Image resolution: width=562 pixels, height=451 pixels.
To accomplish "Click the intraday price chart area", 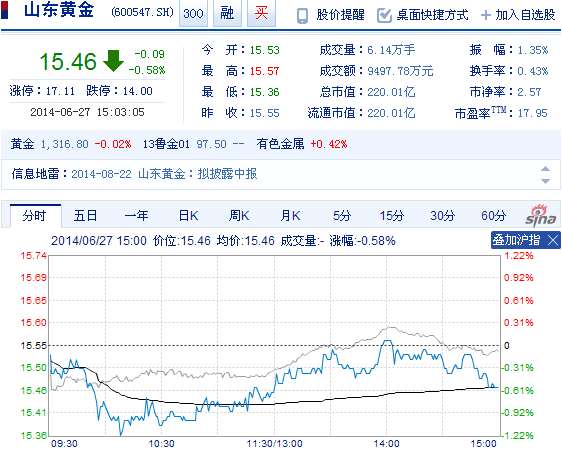I will (x=274, y=346).
